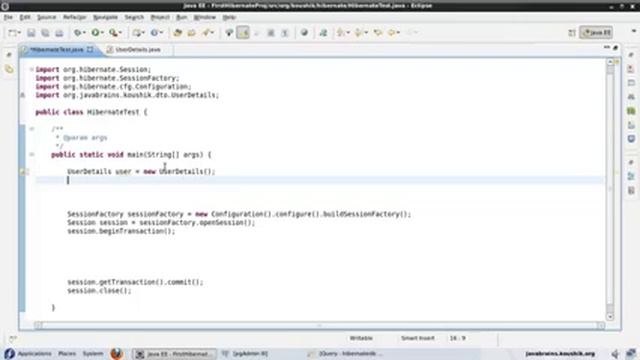Click the Previous Annotation arrow icon
The width and height of the screenshot is (640, 360).
click(359, 33)
